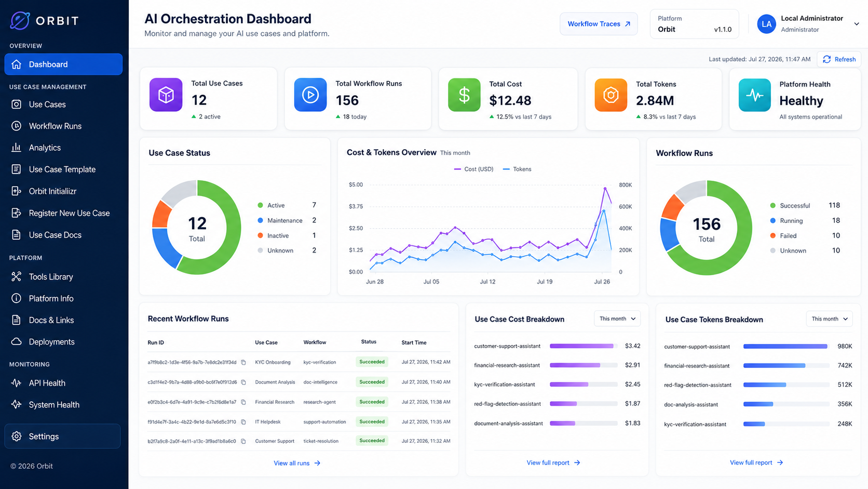The image size is (868, 489).
Task: Click the 'Start Time' column header
Action: pos(414,342)
